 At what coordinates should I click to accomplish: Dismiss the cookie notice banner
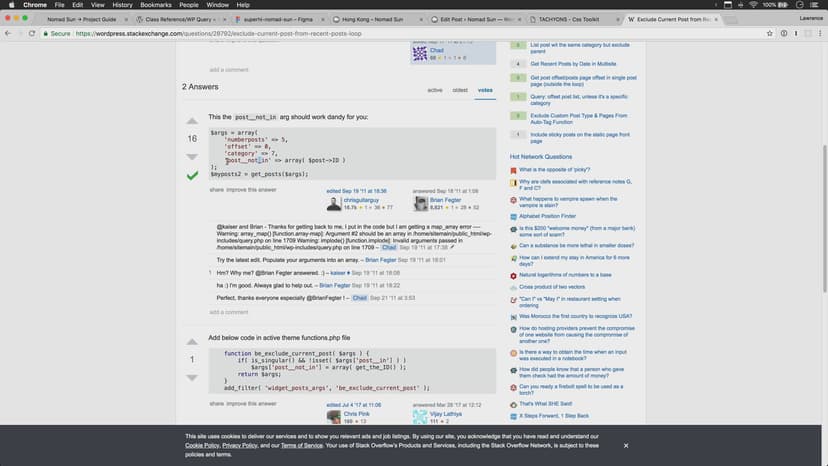(626, 445)
